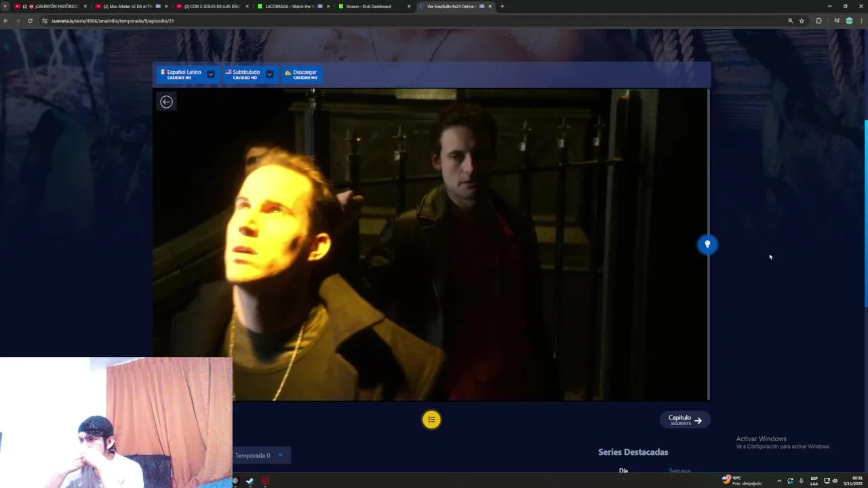Click the video frame in the player
Screen dimensions: 868x488
(430, 244)
